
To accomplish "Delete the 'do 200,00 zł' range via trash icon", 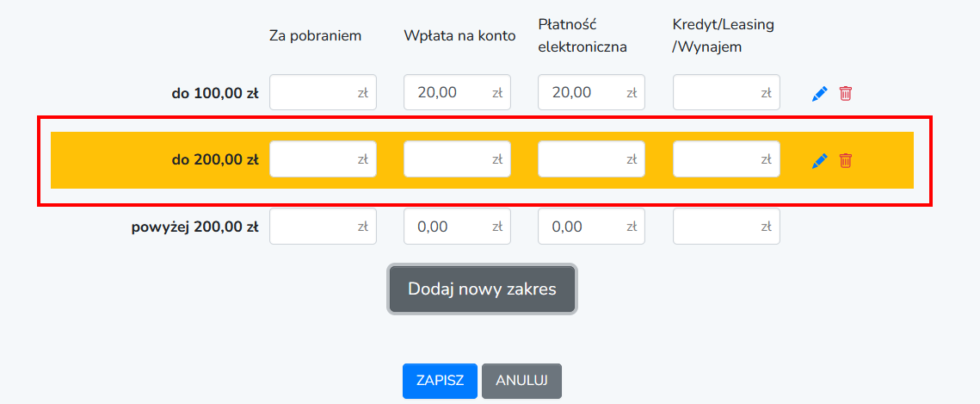I will [845, 161].
